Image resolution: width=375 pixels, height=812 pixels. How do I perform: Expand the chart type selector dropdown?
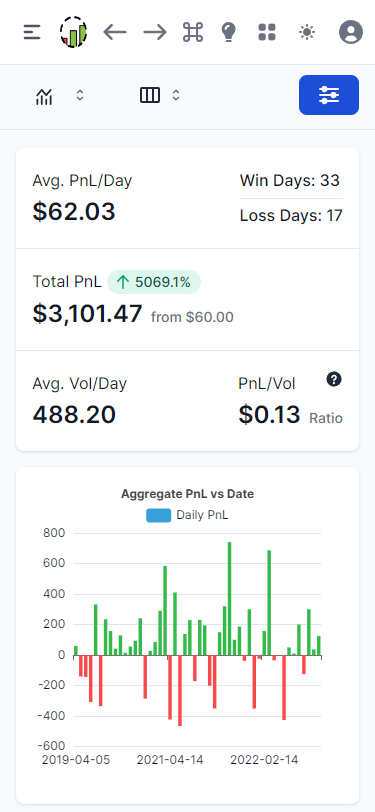point(60,96)
